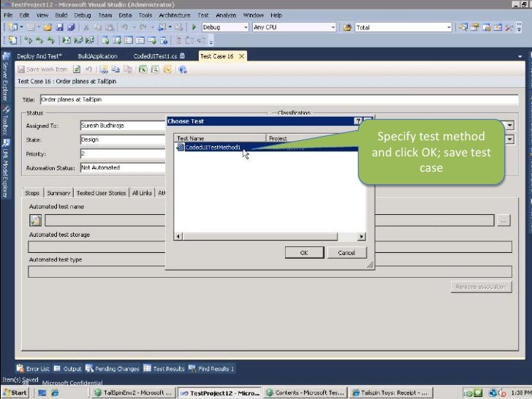
Task: Open the Properties Window toolbar icon
Action: (x=475, y=27)
